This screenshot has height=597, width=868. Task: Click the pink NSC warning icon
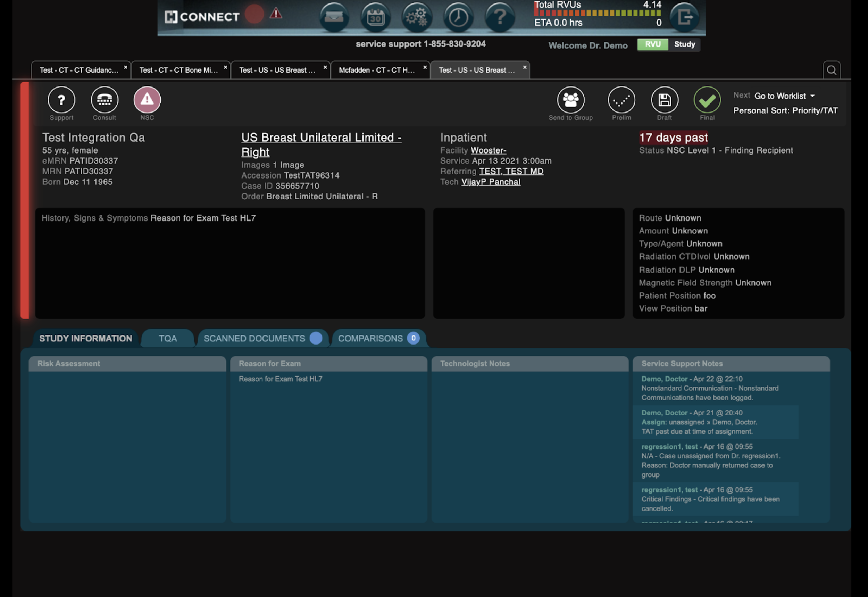click(147, 100)
